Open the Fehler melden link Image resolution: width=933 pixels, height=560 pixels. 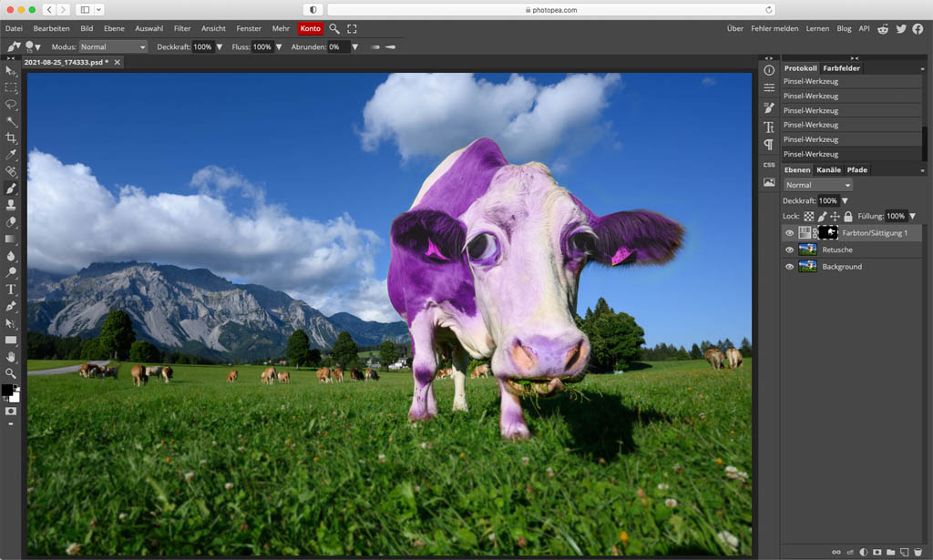pyautogui.click(x=774, y=28)
